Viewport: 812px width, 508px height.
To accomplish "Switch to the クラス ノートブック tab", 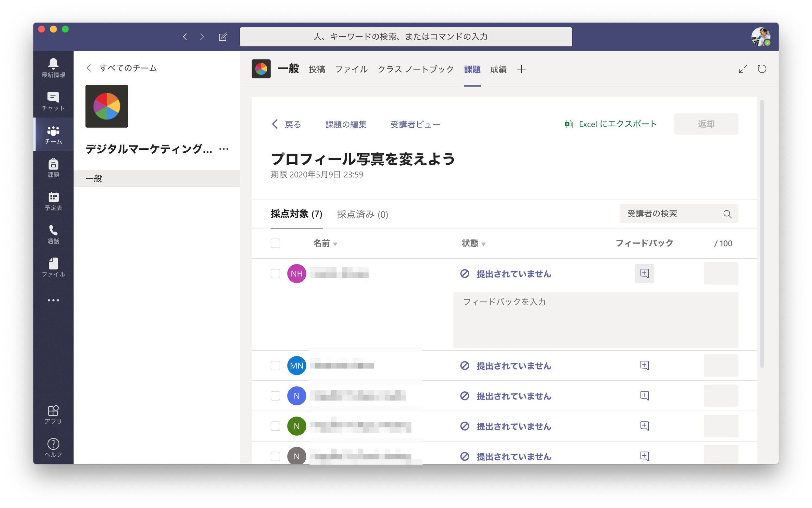I will point(415,69).
